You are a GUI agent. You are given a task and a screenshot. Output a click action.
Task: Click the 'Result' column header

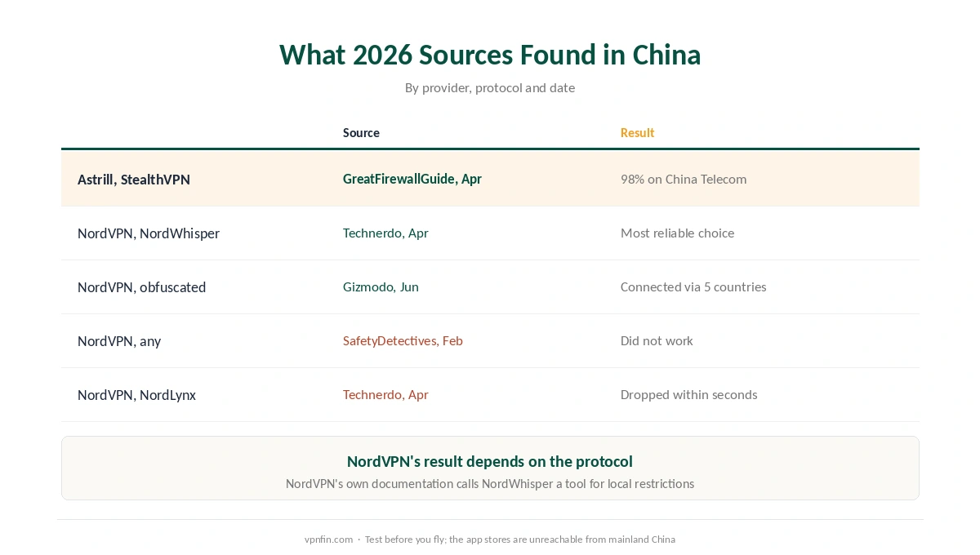coord(637,132)
